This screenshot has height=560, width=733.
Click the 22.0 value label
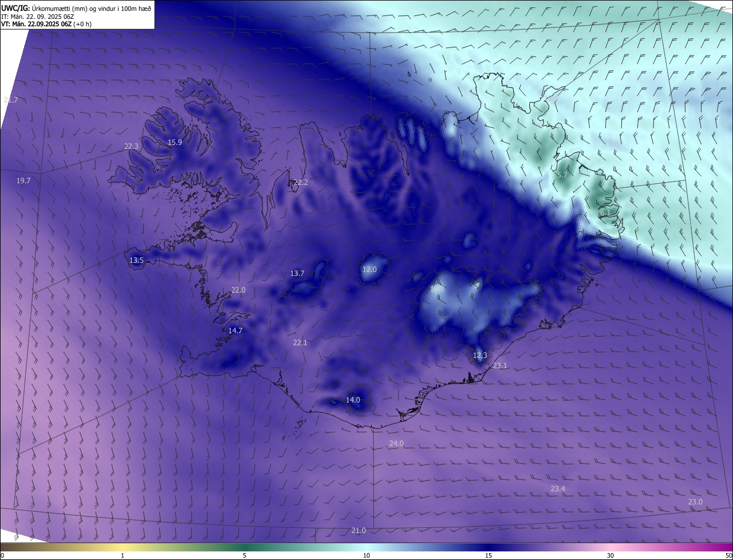point(238,290)
